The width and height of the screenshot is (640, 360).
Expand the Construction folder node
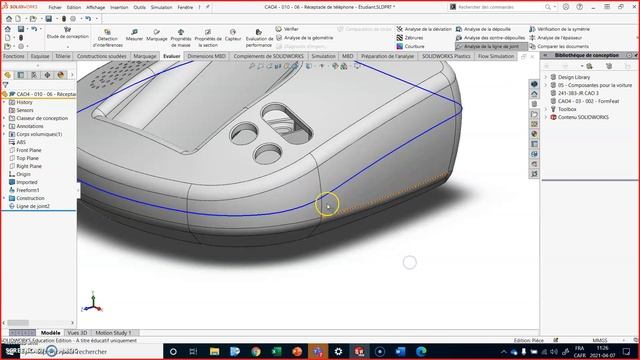tap(4, 198)
